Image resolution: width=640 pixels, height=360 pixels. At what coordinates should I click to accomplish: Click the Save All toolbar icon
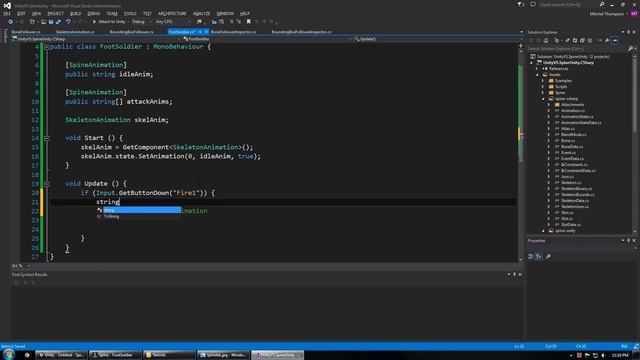click(58, 22)
